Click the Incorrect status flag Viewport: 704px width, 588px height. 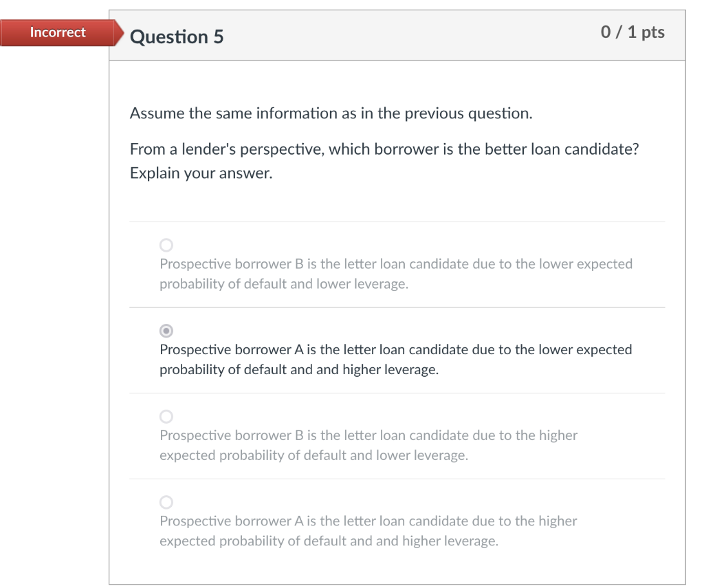coord(58,32)
